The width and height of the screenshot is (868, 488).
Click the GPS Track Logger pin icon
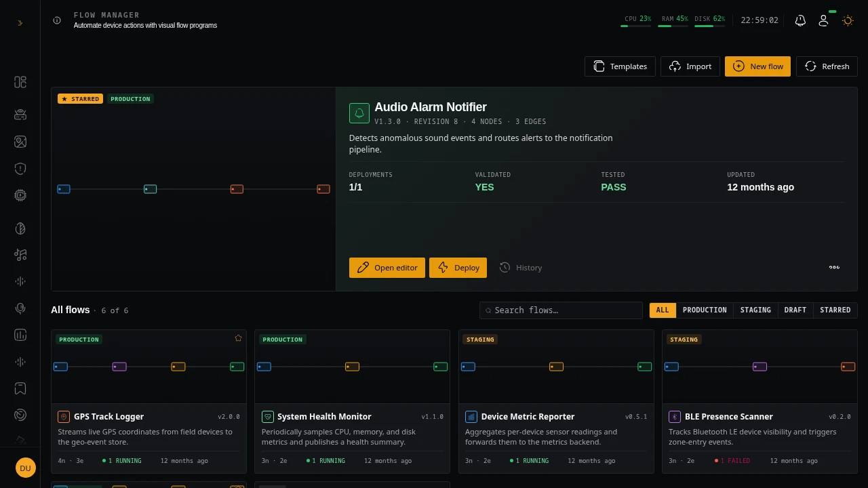(x=64, y=417)
